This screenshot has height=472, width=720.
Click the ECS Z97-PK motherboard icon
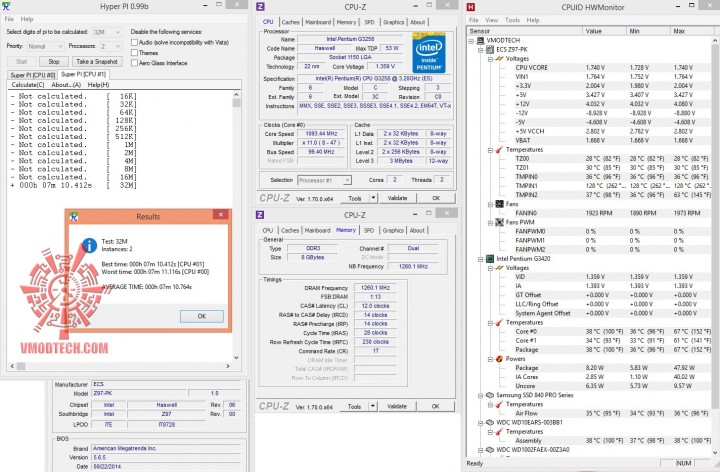(x=490, y=50)
